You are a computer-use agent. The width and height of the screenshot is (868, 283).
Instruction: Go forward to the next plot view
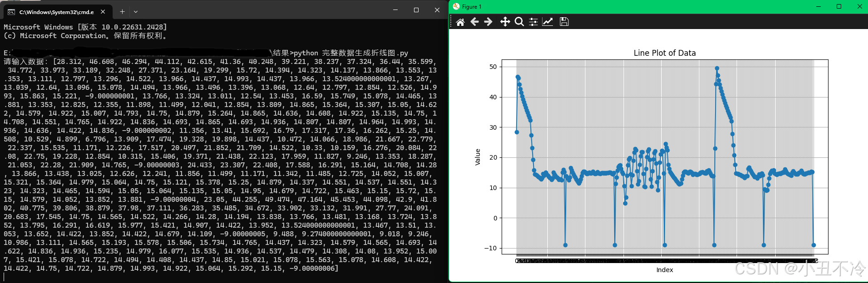(x=488, y=22)
